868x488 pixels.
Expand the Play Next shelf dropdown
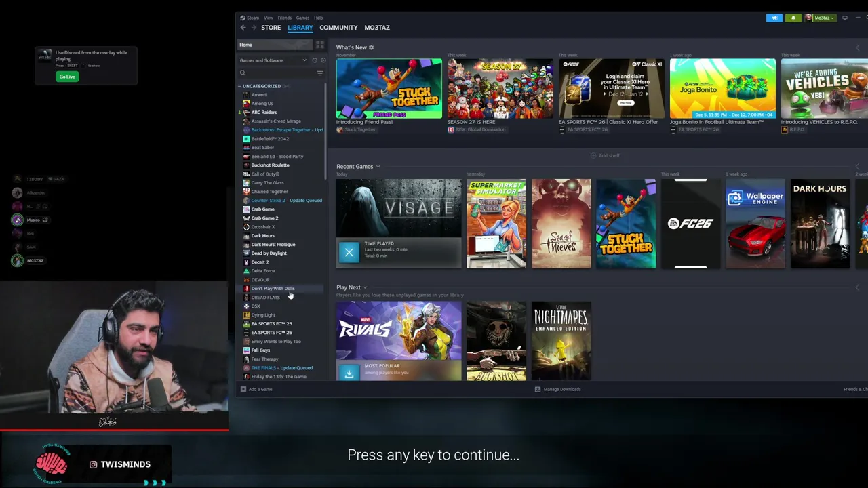[x=365, y=287]
